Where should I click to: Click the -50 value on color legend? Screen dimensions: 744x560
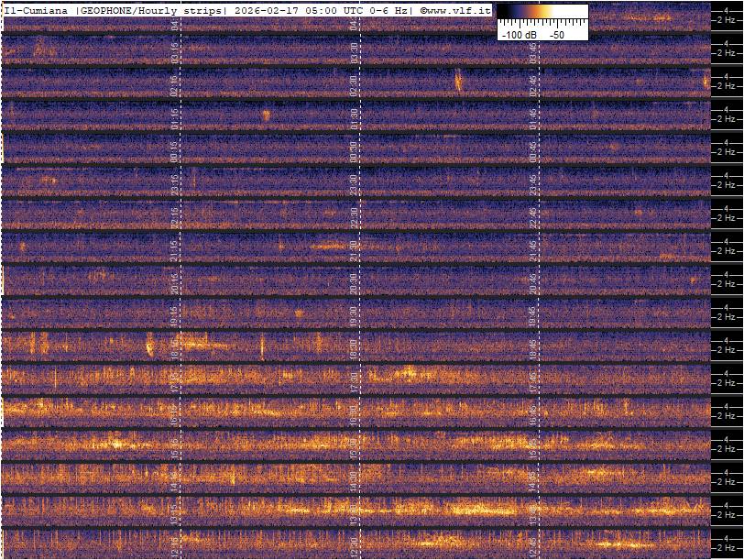tap(555, 34)
